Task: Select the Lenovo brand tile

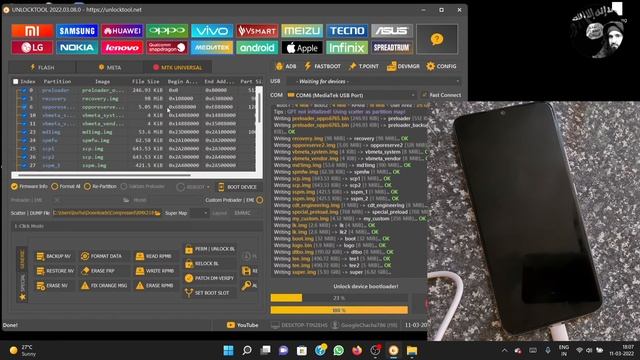Action: [122, 47]
